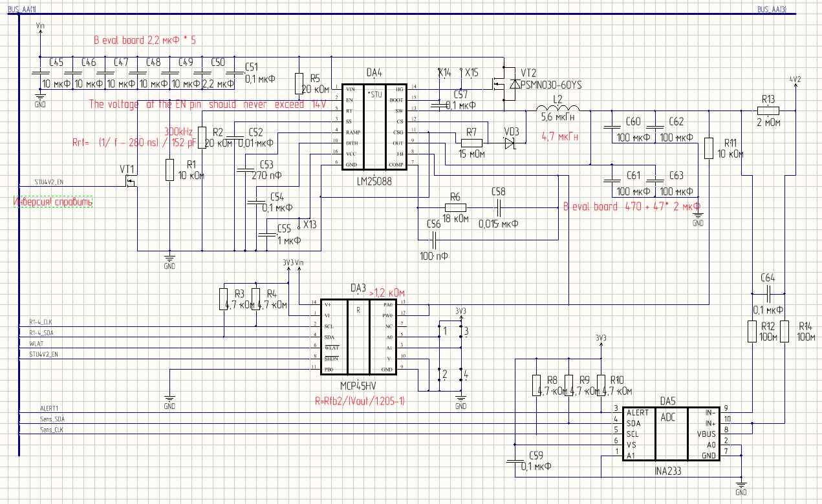Viewport: 822px width, 504px height.
Task: Select the R6 resistor body
Action: click(x=455, y=207)
